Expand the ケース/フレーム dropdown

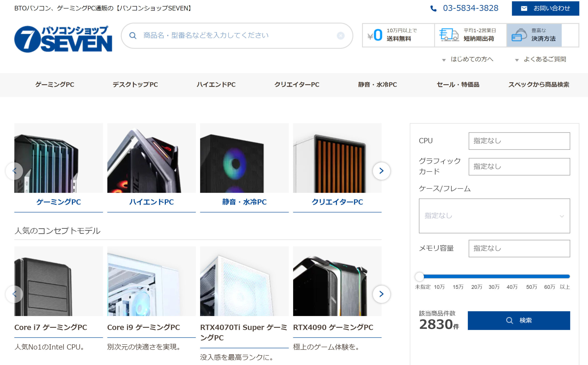pyautogui.click(x=494, y=216)
